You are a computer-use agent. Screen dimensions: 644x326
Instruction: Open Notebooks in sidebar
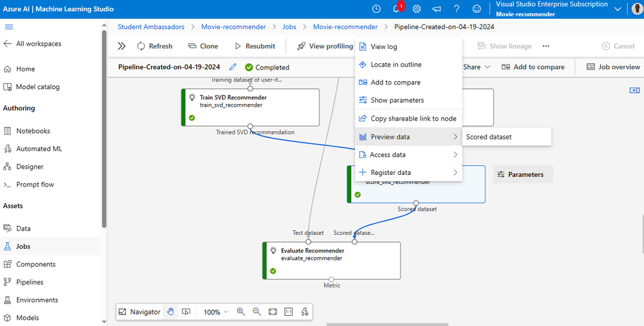pyautogui.click(x=27, y=131)
